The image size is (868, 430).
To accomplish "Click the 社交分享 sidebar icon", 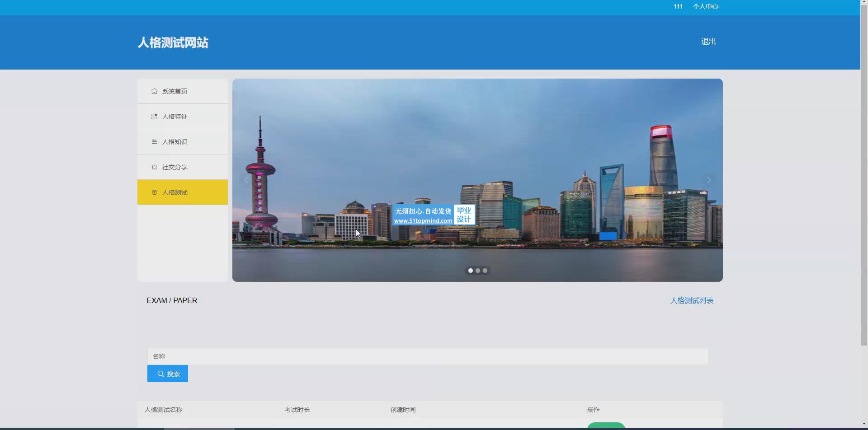I will [x=154, y=167].
